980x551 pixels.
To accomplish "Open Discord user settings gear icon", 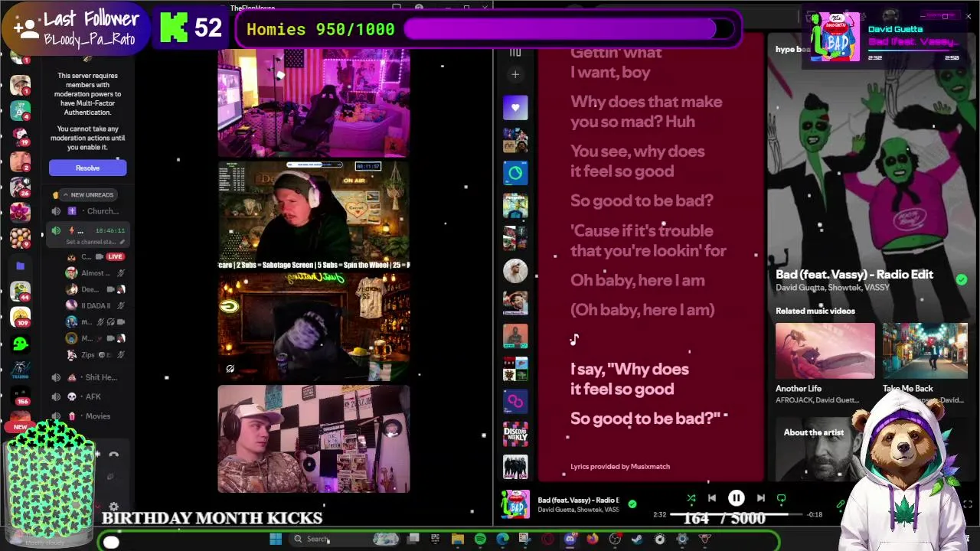I will click(x=113, y=507).
